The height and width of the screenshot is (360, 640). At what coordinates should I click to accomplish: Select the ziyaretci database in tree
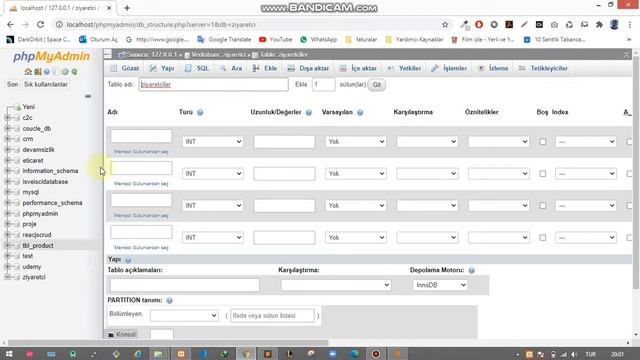(x=34, y=277)
